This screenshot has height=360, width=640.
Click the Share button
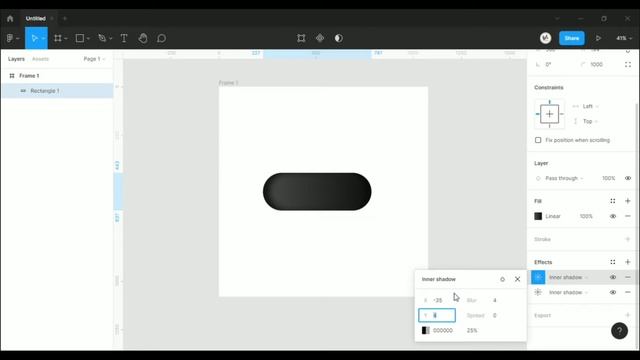click(x=571, y=38)
